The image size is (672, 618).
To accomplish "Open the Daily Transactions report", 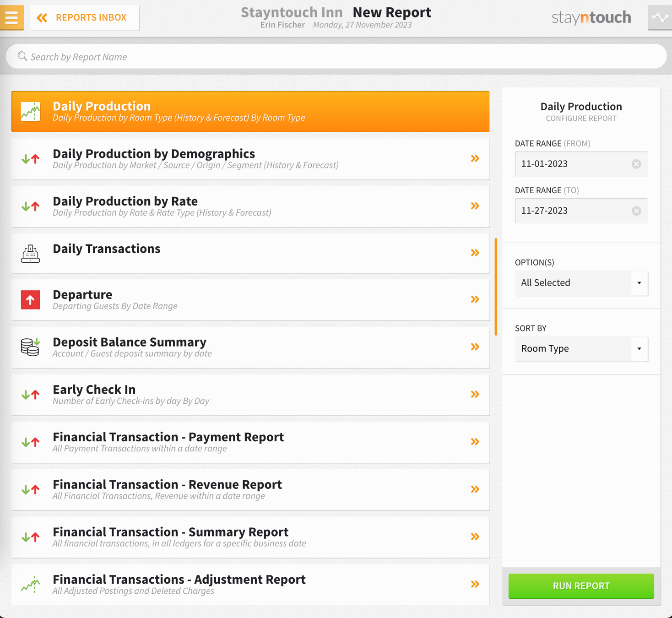I will 250,253.
